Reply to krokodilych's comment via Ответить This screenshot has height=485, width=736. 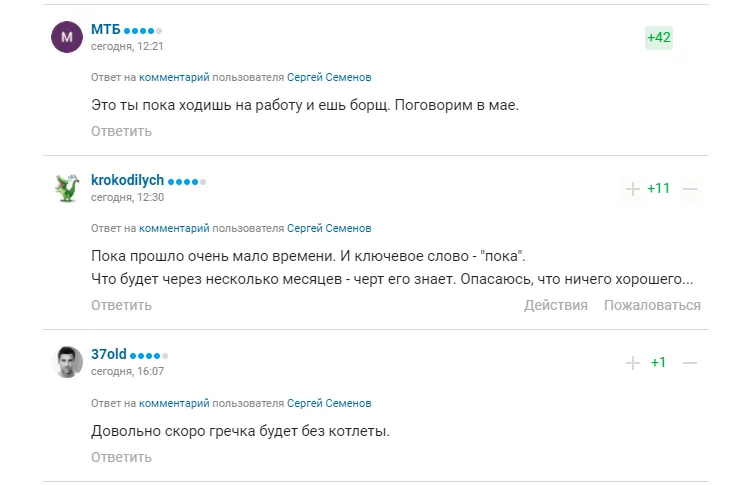pos(121,305)
